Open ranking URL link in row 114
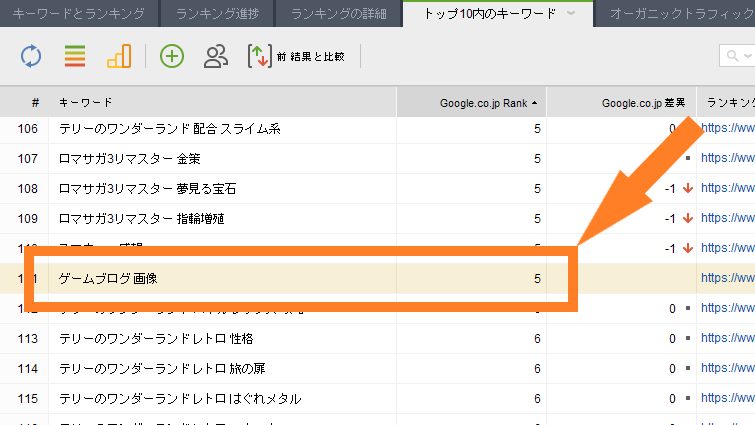The height and width of the screenshot is (425, 755). coord(728,368)
